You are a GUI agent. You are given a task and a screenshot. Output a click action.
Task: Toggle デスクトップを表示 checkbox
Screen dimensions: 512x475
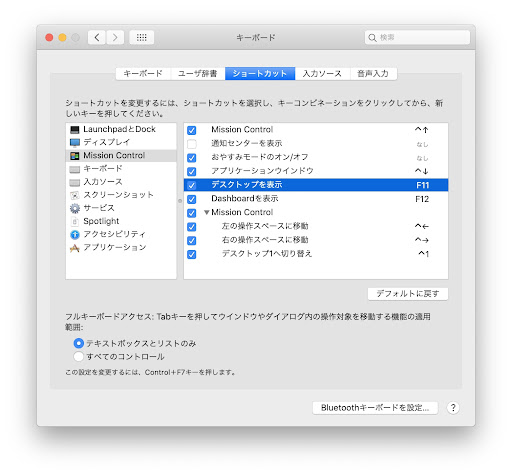tap(192, 185)
